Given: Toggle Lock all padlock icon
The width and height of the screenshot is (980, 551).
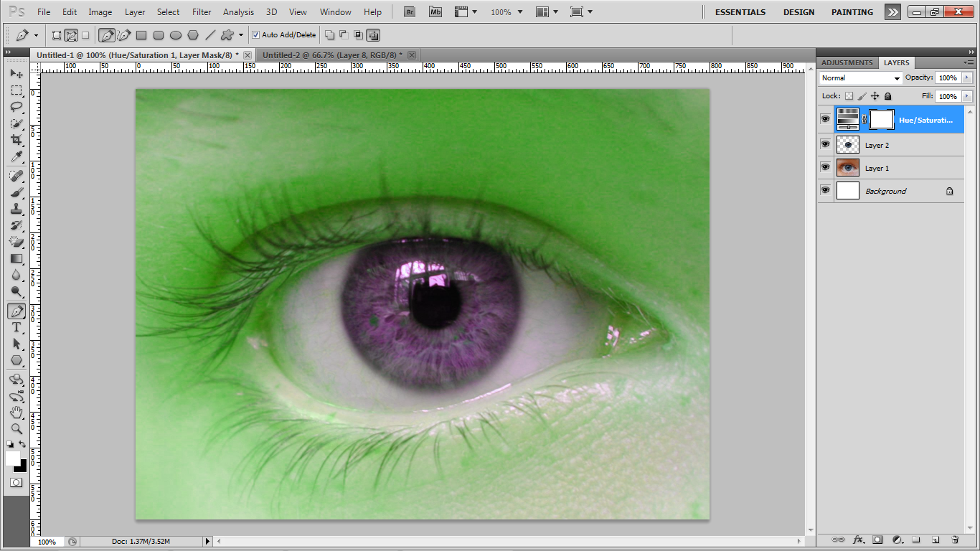Looking at the screenshot, I should coord(887,95).
